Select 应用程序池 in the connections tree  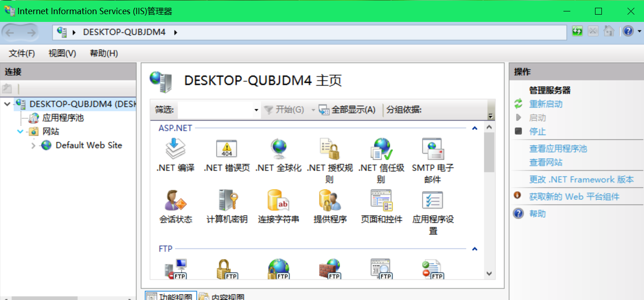point(63,118)
